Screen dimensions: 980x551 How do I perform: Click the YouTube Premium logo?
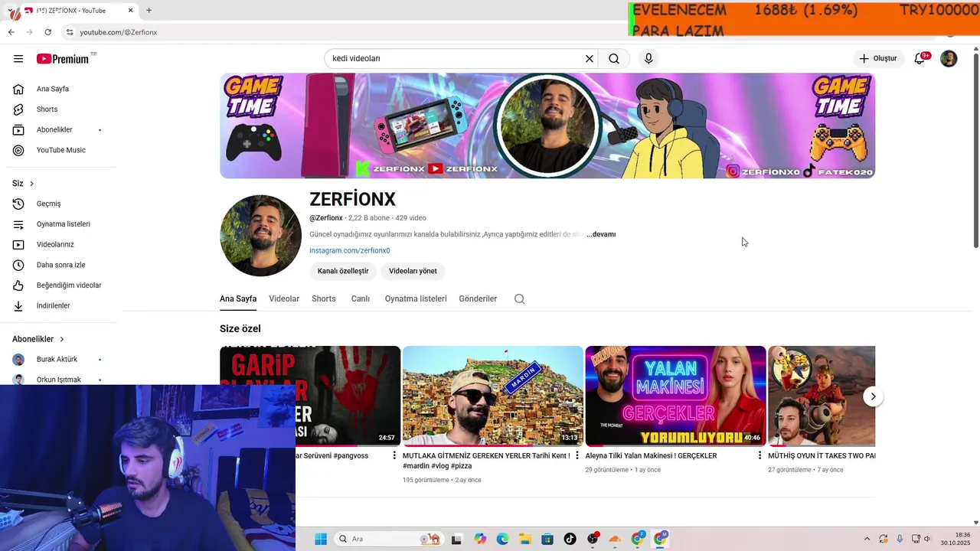pos(63,59)
